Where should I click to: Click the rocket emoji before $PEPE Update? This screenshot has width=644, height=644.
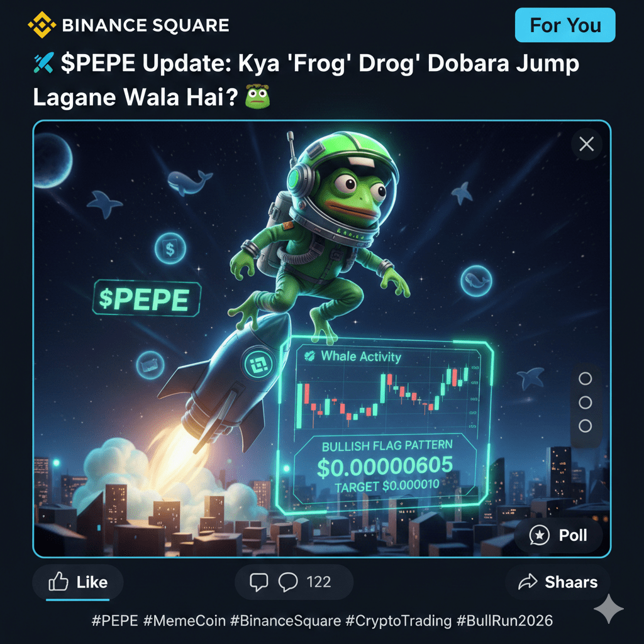coord(43,64)
